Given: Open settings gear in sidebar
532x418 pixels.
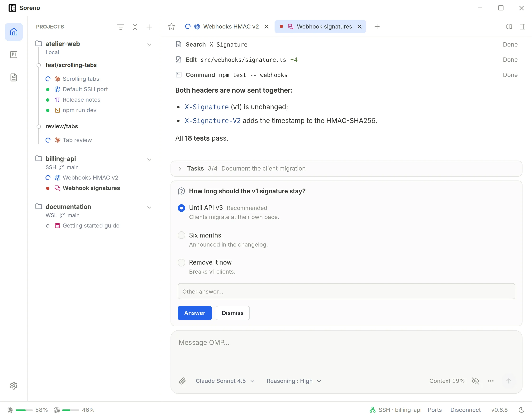Looking at the screenshot, I should [14, 386].
